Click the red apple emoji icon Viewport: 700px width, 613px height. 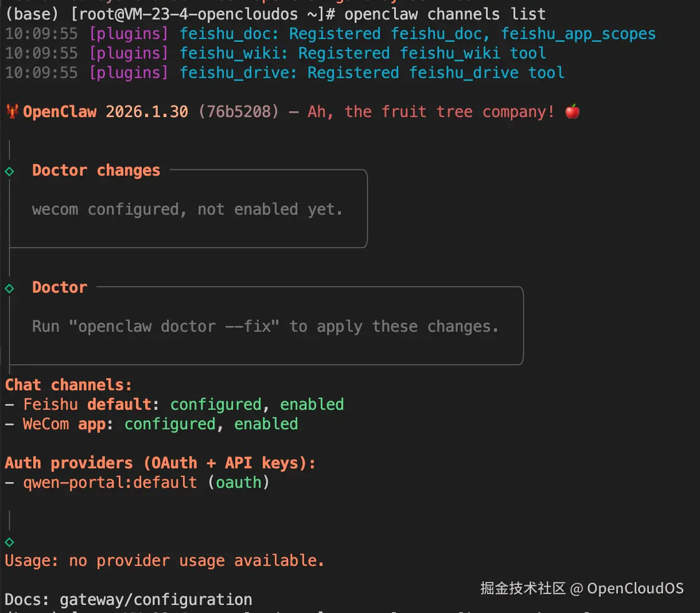click(x=572, y=111)
